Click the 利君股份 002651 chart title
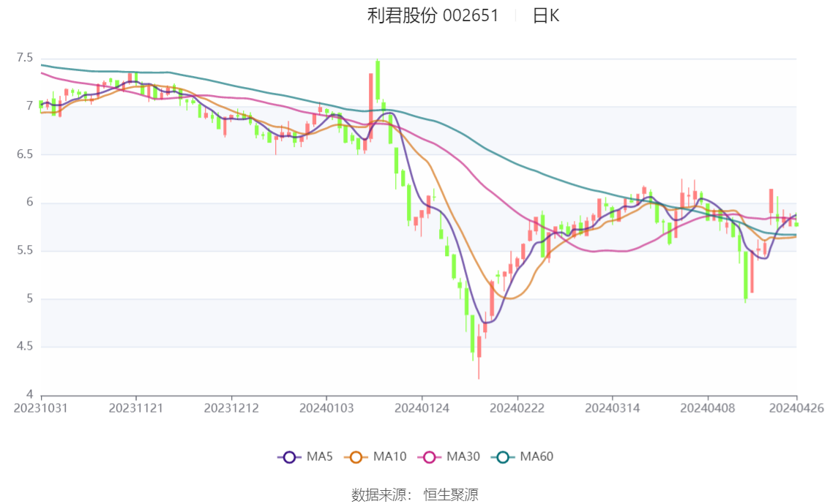Viewport: 830px width, 504px height. point(433,16)
